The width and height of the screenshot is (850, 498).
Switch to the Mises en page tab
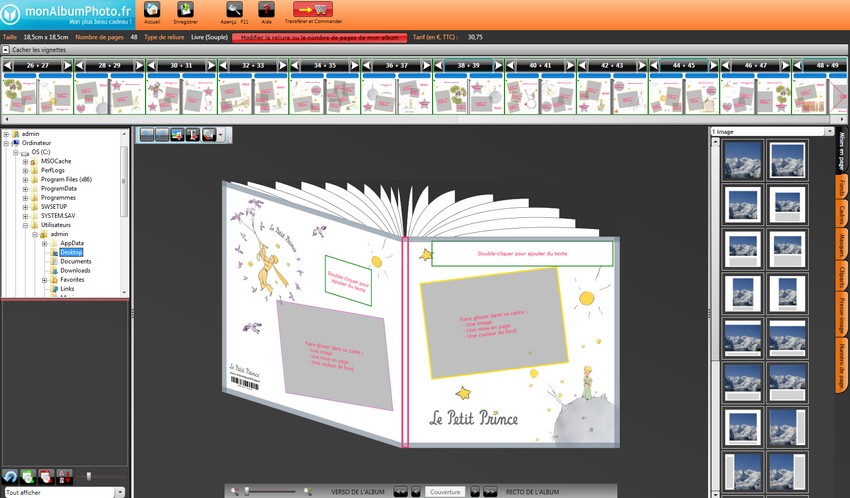[841, 151]
